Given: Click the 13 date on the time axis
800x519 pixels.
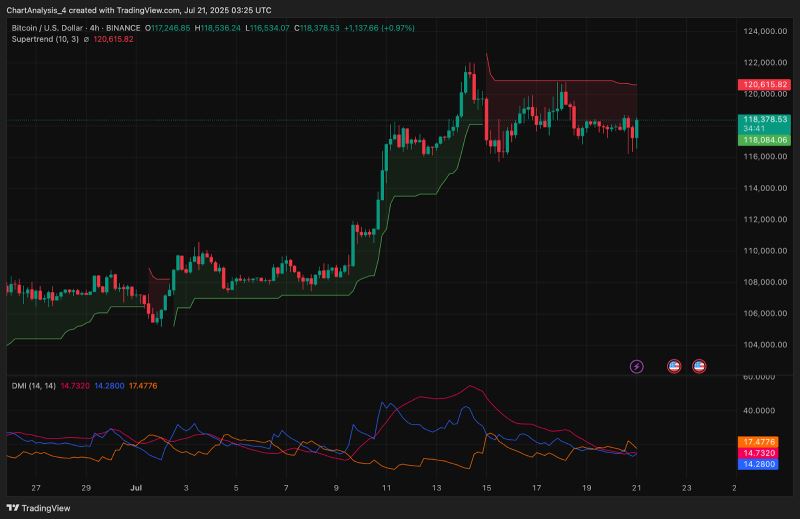Looking at the screenshot, I should coord(436,488).
